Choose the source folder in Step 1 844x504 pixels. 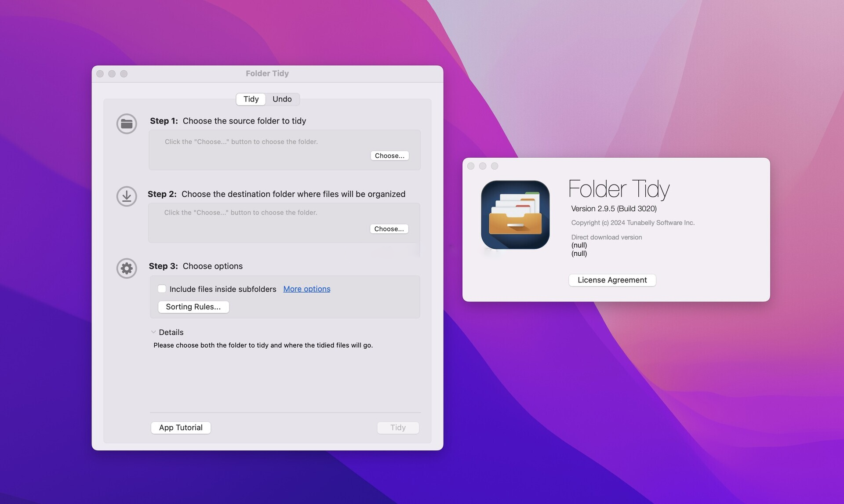pyautogui.click(x=389, y=156)
